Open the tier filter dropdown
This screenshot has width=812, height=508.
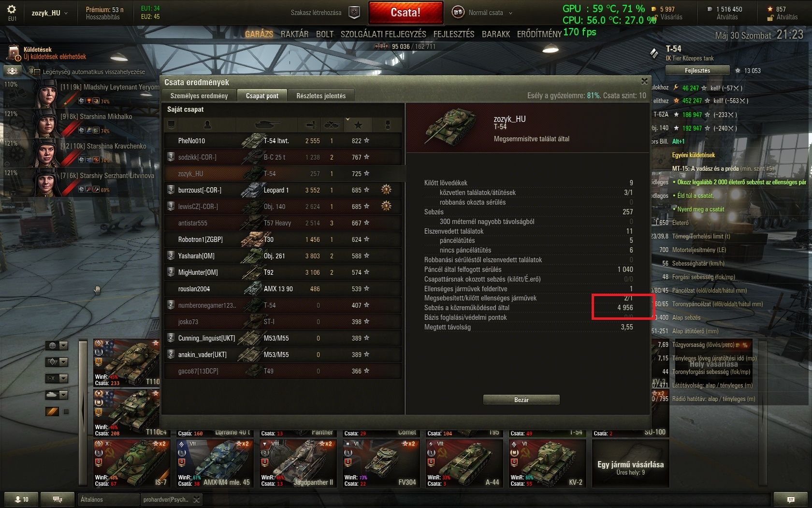[x=57, y=378]
